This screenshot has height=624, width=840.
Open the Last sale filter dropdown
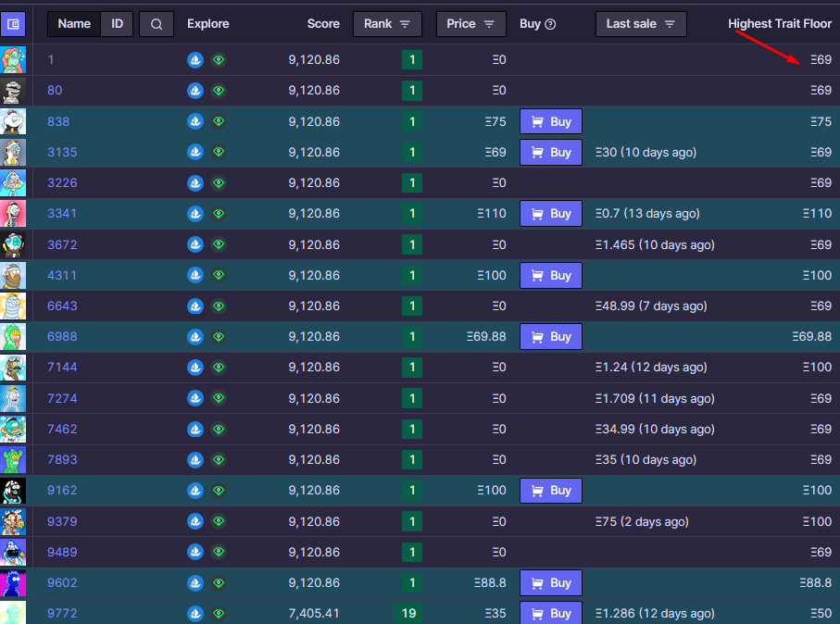[641, 24]
